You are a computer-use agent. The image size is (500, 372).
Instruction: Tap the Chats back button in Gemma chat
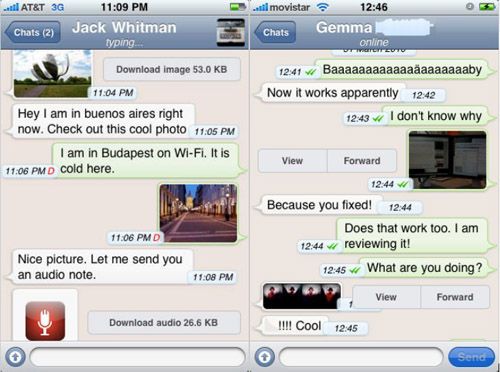(275, 32)
